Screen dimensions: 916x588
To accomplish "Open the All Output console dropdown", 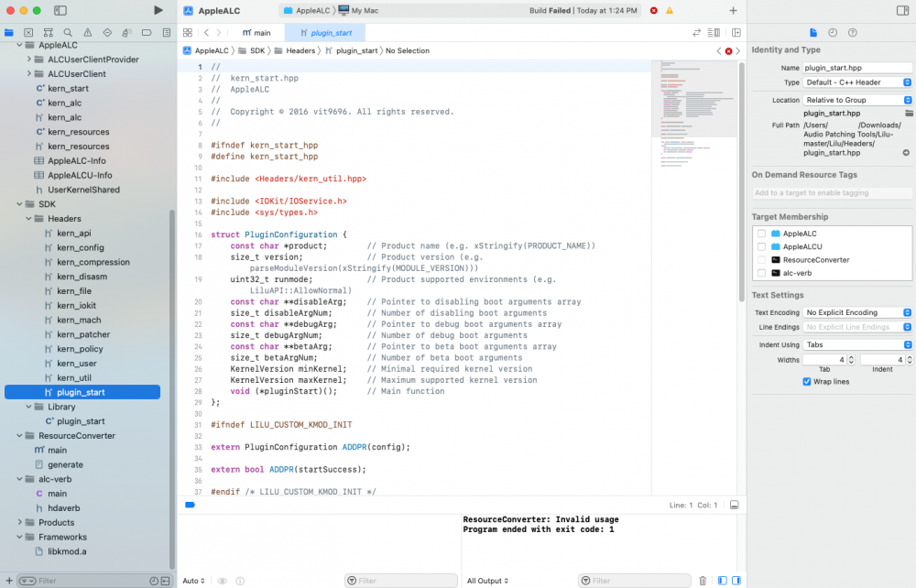I will 488,581.
